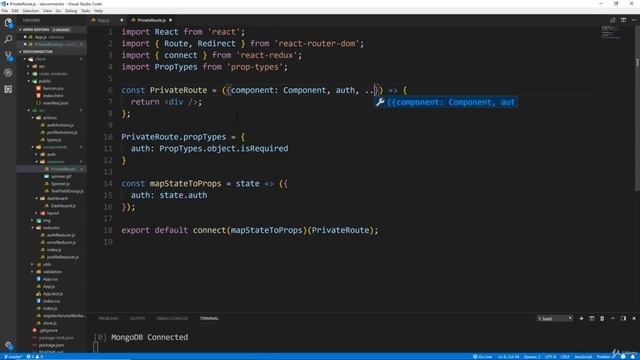Select the PrivateRoute.js editor tab

coord(151,20)
